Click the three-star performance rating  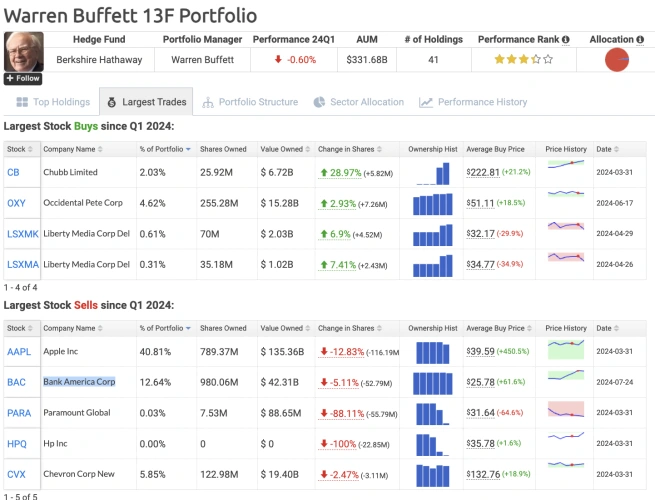[523, 59]
